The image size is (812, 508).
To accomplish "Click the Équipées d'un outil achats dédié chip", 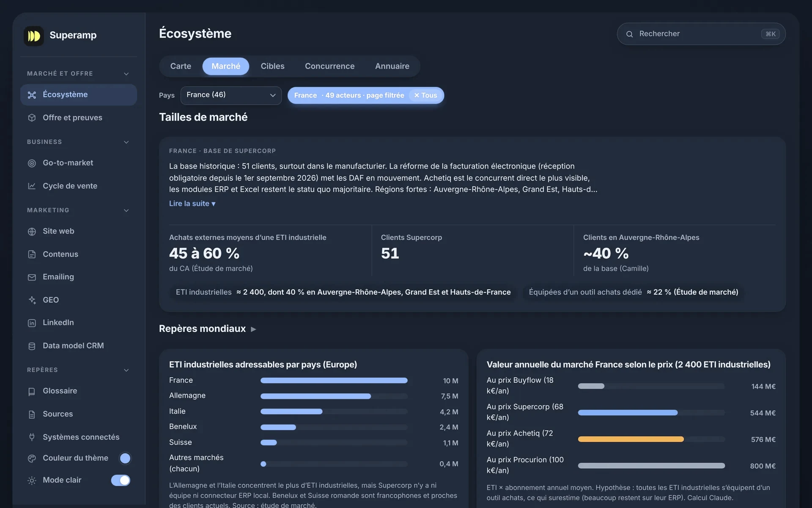I will click(634, 292).
